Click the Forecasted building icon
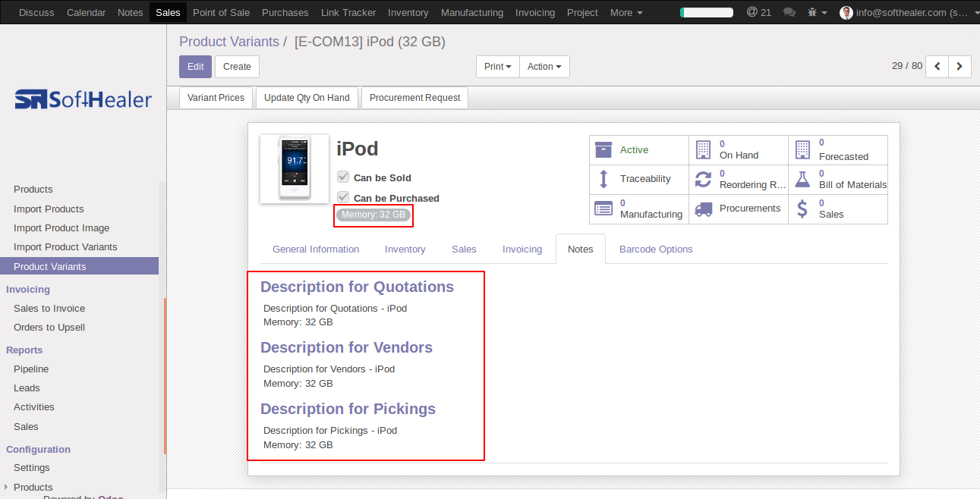Image resolution: width=980 pixels, height=499 pixels. [x=802, y=149]
